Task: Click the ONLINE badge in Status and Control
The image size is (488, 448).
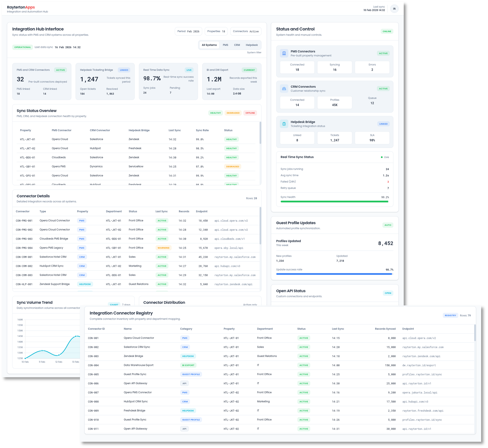Action: coord(387,31)
